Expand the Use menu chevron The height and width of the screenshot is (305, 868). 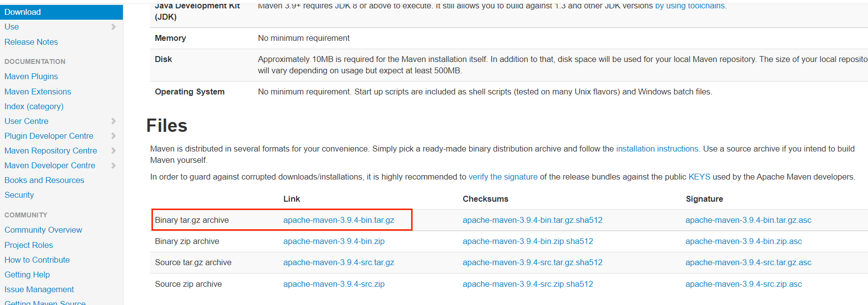(x=114, y=27)
